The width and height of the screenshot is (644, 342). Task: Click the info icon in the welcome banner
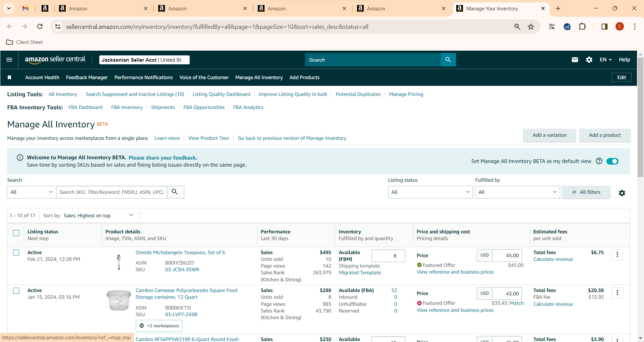(x=20, y=158)
